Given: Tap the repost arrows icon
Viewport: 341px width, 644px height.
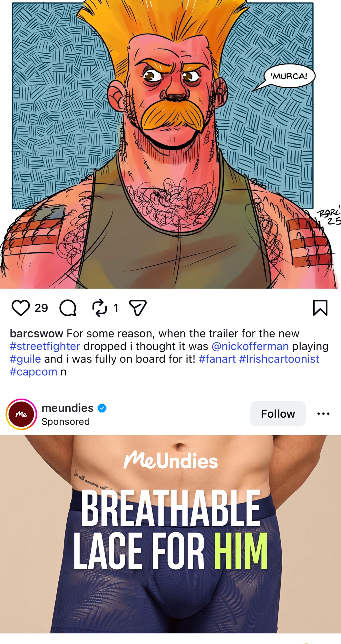Looking at the screenshot, I should [100, 308].
